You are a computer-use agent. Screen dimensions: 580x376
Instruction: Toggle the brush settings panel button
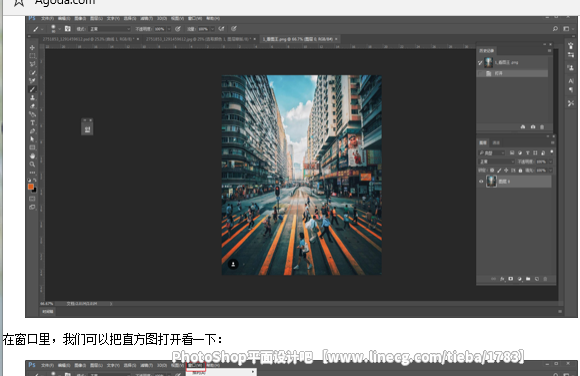pyautogui.click(x=68, y=28)
